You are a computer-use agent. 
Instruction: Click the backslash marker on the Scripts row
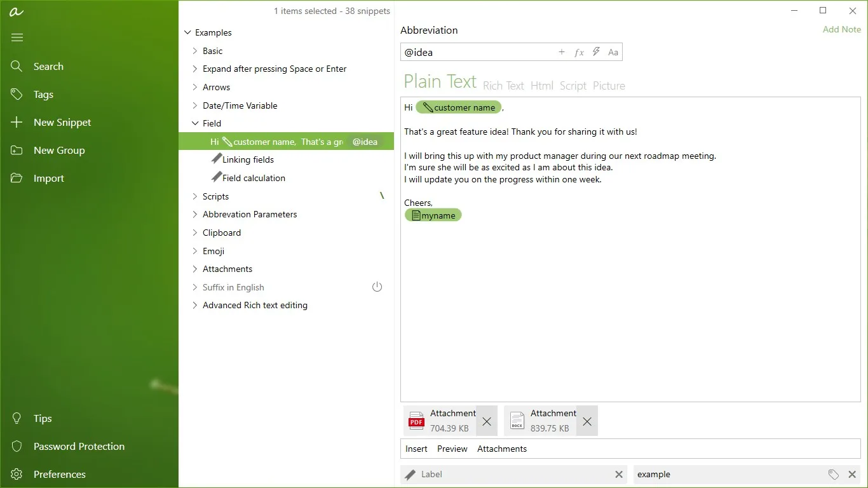(382, 196)
